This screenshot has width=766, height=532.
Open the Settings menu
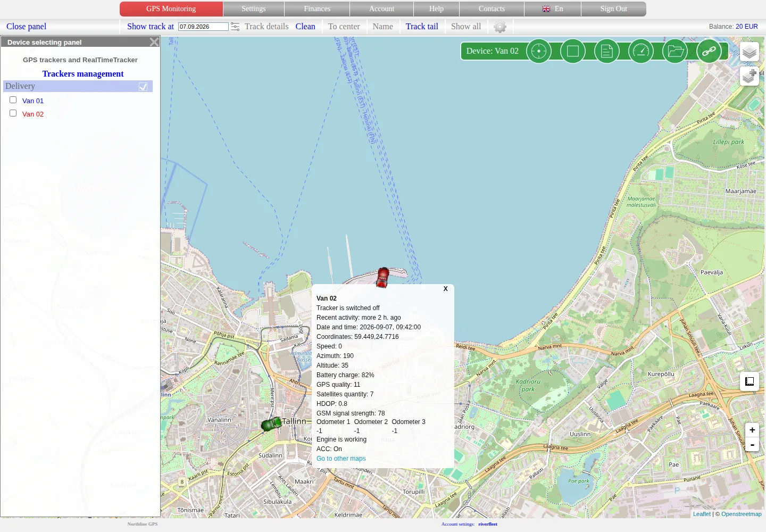(254, 9)
